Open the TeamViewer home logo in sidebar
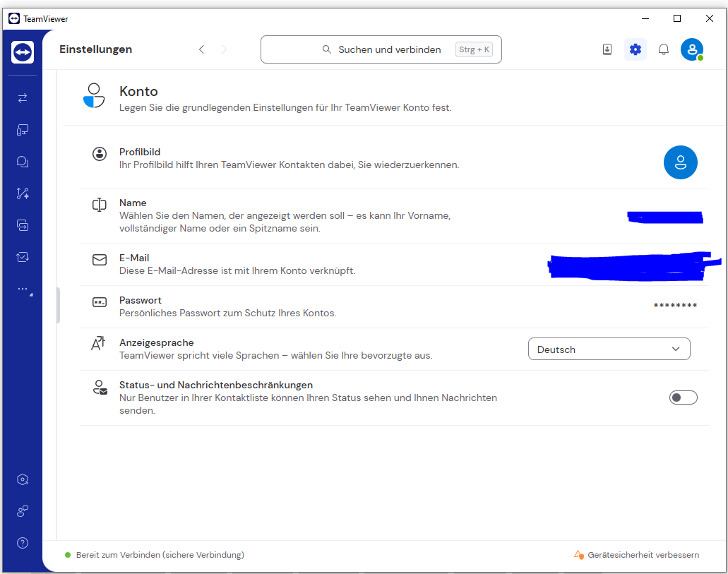 point(23,52)
